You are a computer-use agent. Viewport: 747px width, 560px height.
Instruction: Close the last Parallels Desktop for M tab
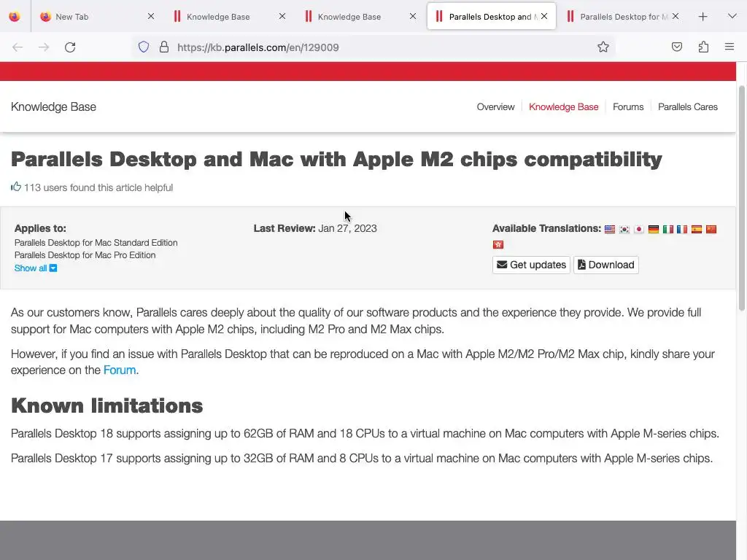(x=676, y=16)
